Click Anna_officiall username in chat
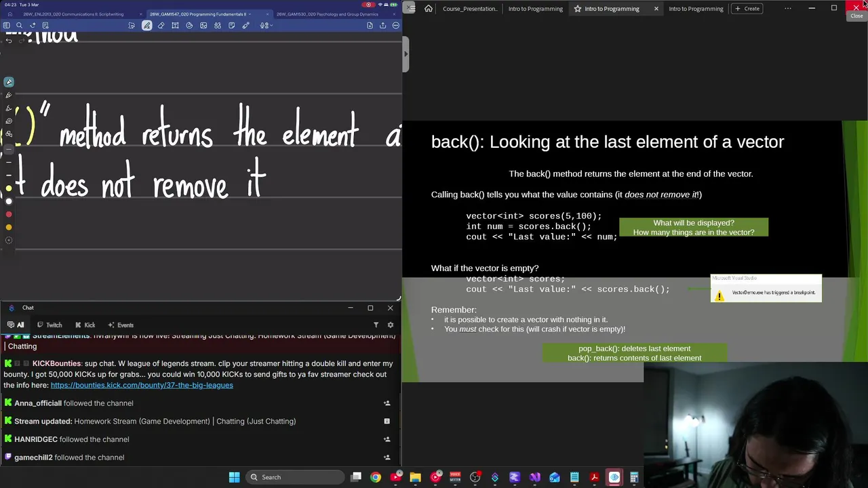 [38, 403]
